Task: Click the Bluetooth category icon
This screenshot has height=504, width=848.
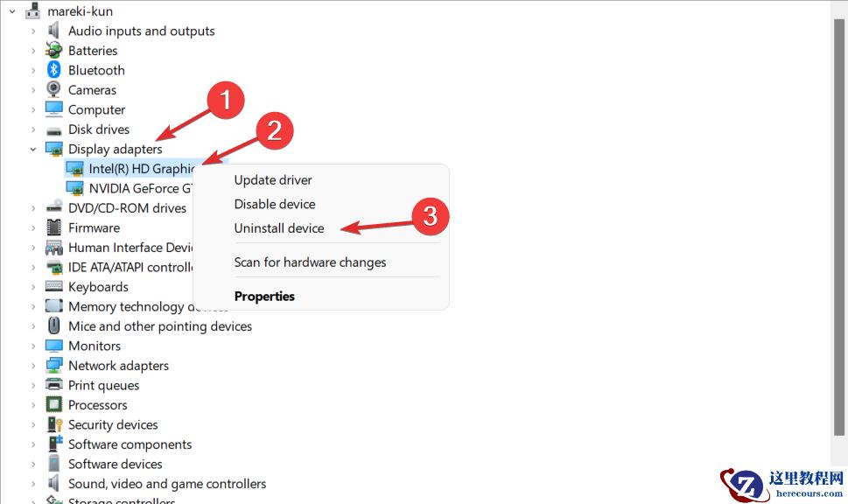Action: (54, 70)
